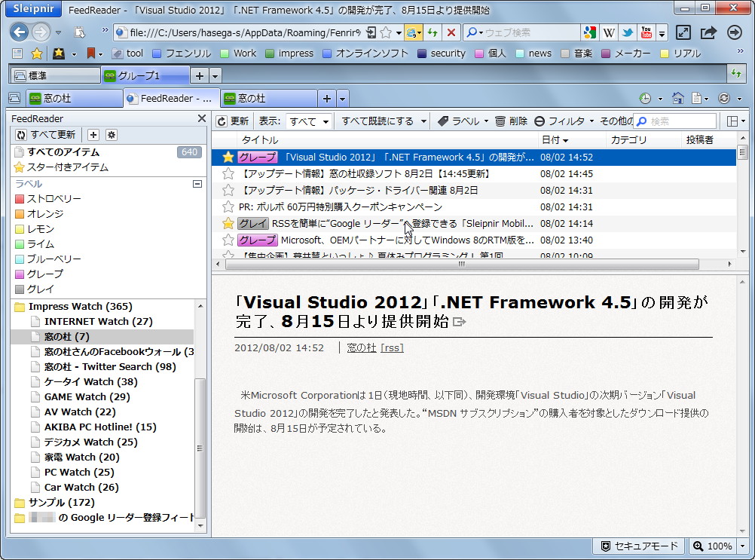This screenshot has height=560, width=755.
Task: Expand the bookmarks bar overflow chevron
Action: pos(741,51)
